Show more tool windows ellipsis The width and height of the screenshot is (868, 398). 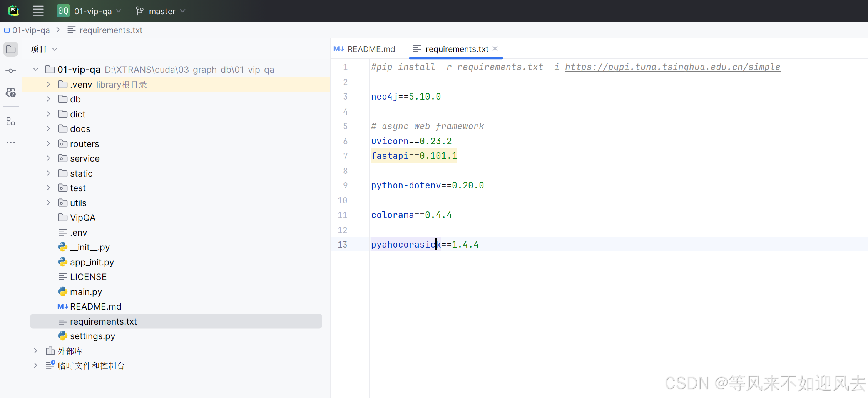point(11,143)
